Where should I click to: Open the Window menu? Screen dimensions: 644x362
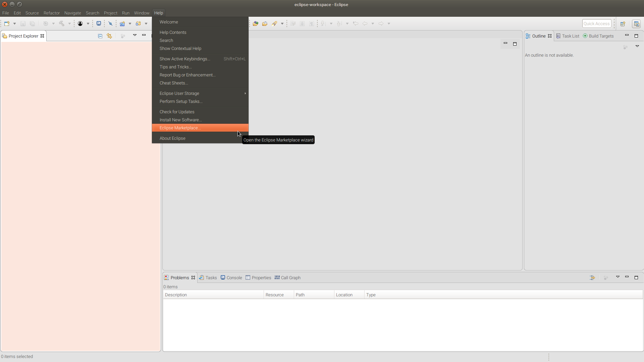(x=142, y=13)
